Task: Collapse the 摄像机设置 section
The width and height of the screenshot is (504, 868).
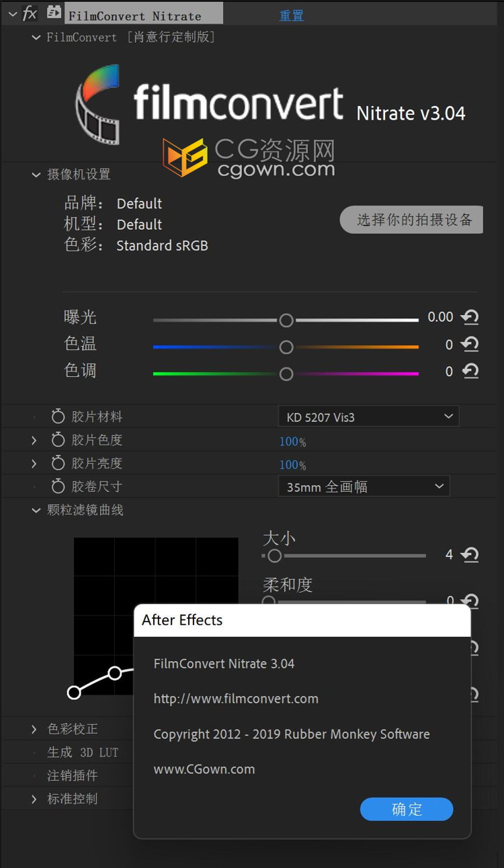Action: pyautogui.click(x=36, y=175)
